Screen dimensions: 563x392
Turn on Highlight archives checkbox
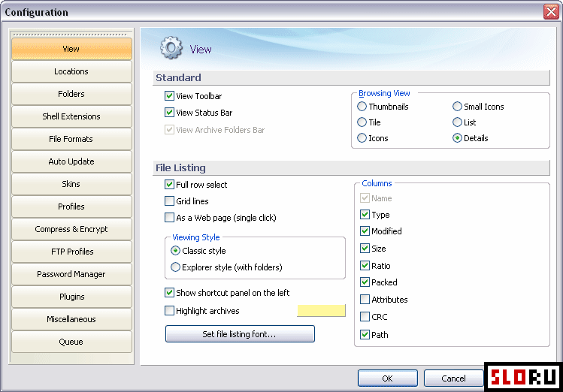click(x=170, y=310)
